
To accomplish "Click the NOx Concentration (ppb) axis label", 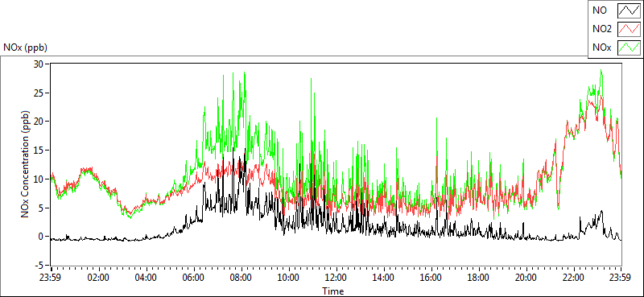I will (x=26, y=163).
